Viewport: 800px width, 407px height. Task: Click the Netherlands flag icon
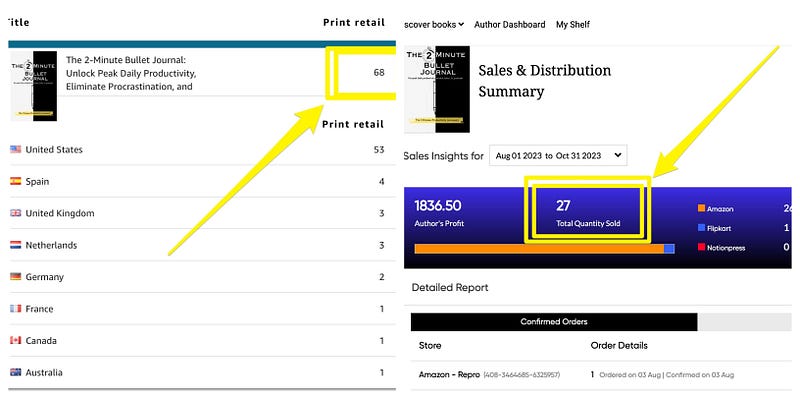[x=16, y=245]
